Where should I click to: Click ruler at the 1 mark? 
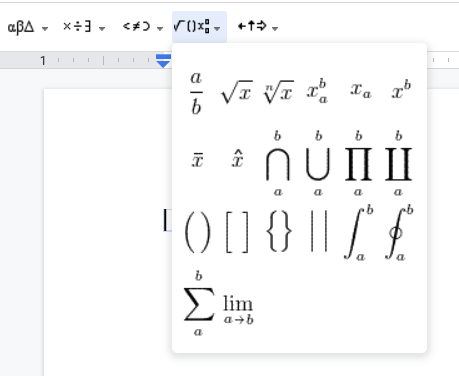(x=43, y=61)
